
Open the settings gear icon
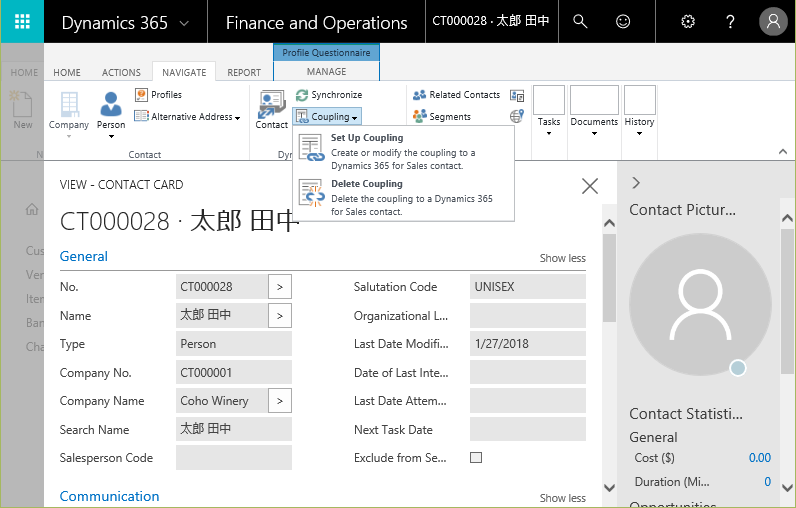click(x=687, y=21)
